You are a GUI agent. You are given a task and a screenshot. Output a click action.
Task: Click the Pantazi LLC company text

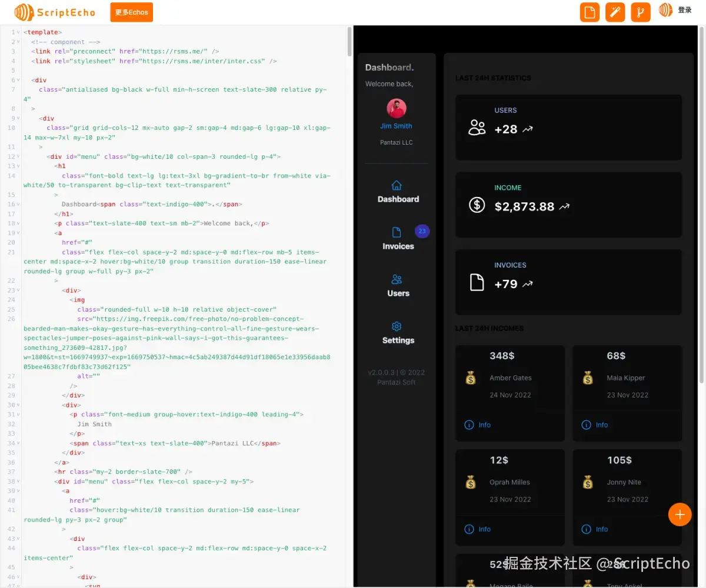pyautogui.click(x=397, y=142)
